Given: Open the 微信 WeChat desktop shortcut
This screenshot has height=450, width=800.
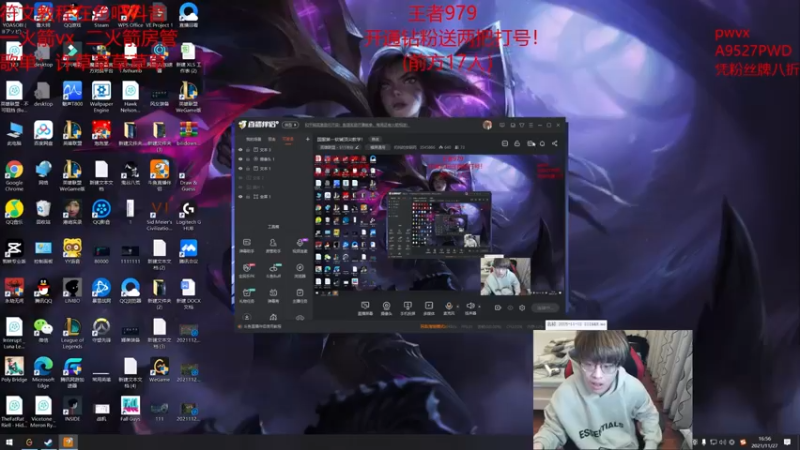Looking at the screenshot, I should 43,331.
